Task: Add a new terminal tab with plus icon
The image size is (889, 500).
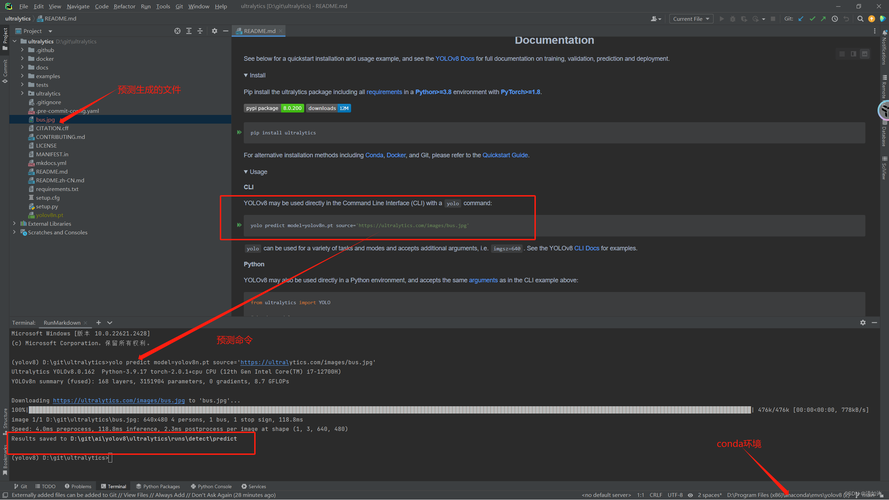Action: click(98, 323)
